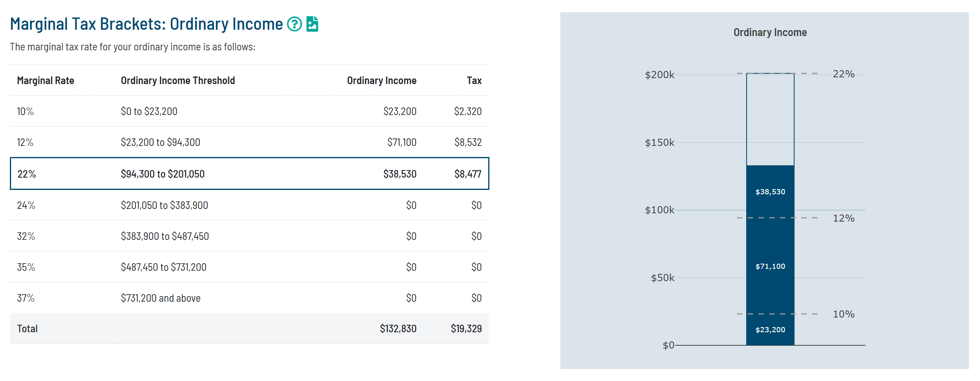980x381 pixels.
Task: Click the 10% threshold label on chart
Action: click(843, 314)
